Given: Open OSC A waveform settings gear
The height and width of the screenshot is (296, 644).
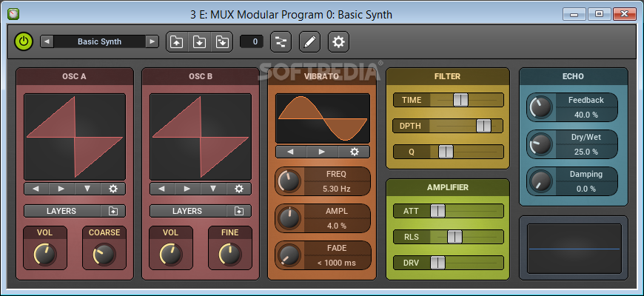Looking at the screenshot, I should tap(113, 189).
